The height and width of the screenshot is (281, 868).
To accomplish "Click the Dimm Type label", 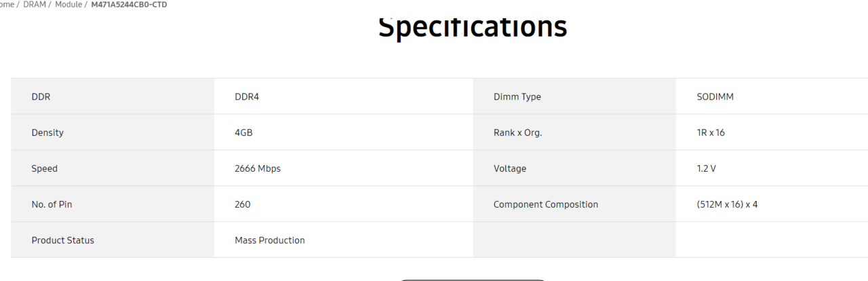I will coord(517,96).
